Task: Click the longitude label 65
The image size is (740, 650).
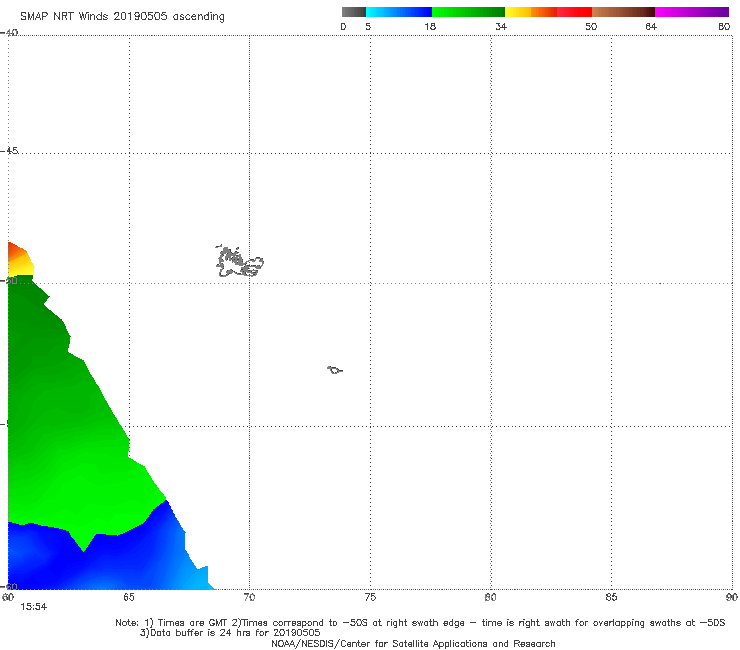Action: pos(128,598)
